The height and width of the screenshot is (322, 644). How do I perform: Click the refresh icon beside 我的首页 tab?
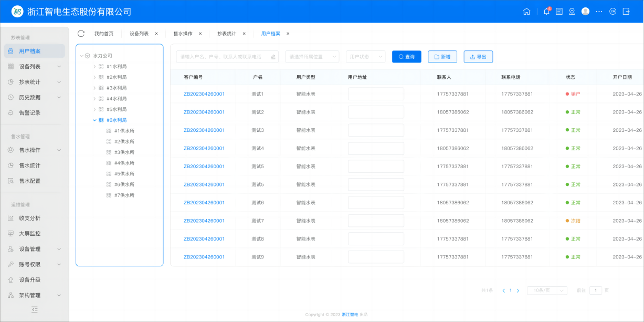coord(81,34)
